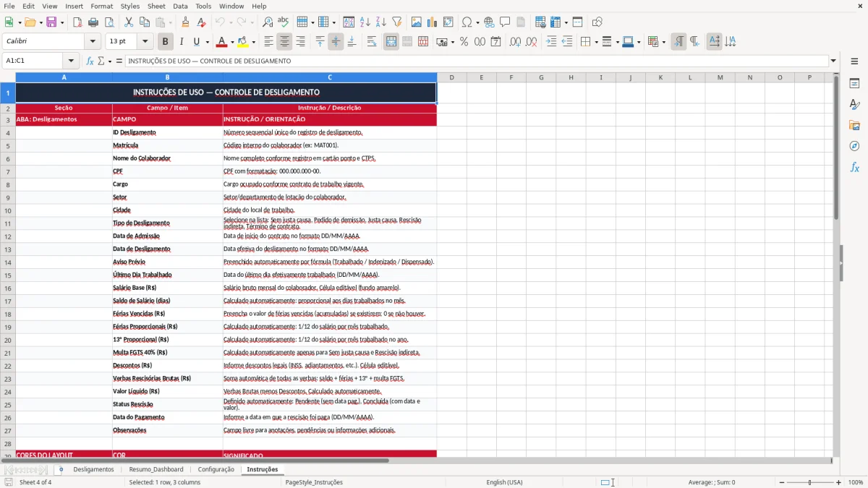The image size is (868, 488).
Task: Insert a hyperlink
Action: pos(489,22)
